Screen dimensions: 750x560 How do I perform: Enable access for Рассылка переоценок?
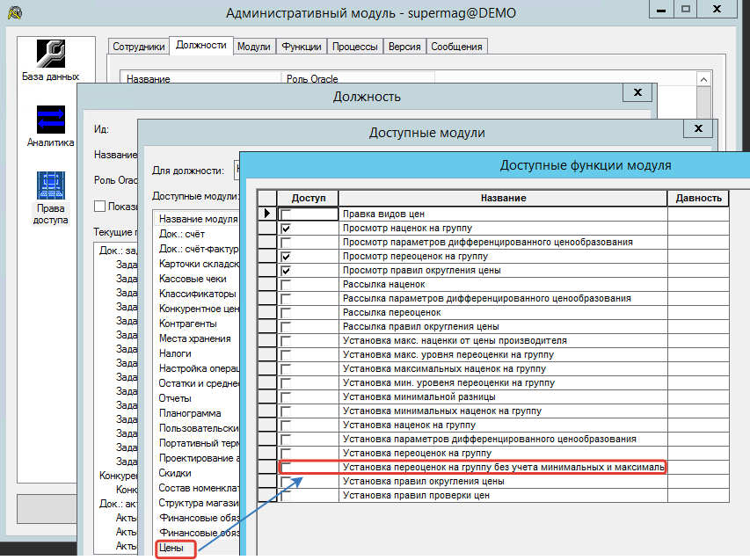[x=286, y=313]
